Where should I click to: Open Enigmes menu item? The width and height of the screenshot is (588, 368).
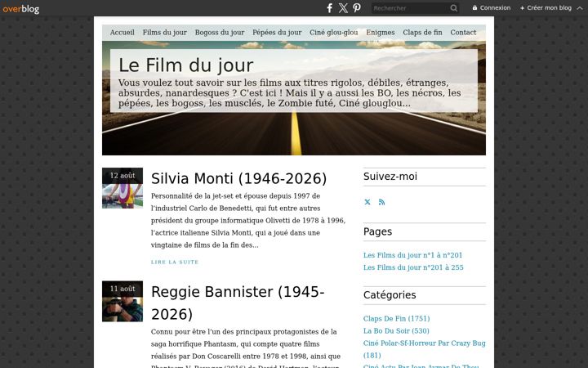381,32
